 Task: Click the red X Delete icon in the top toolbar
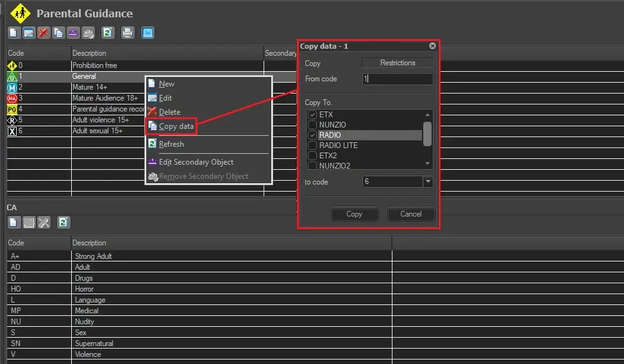pyautogui.click(x=43, y=33)
